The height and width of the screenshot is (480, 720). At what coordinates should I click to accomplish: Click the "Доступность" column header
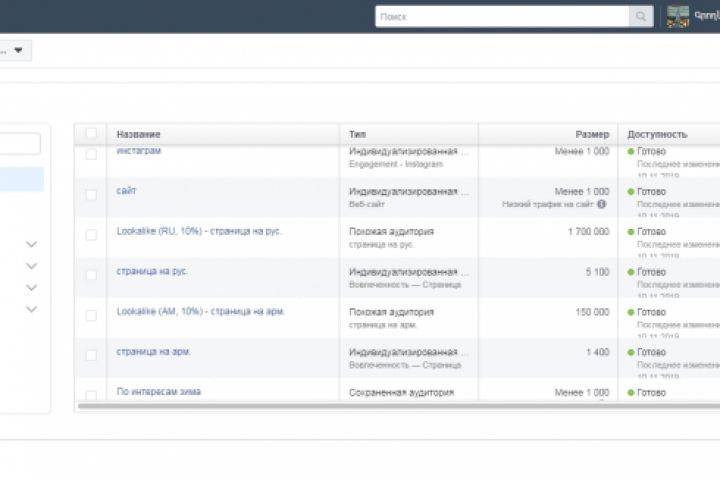[657, 134]
